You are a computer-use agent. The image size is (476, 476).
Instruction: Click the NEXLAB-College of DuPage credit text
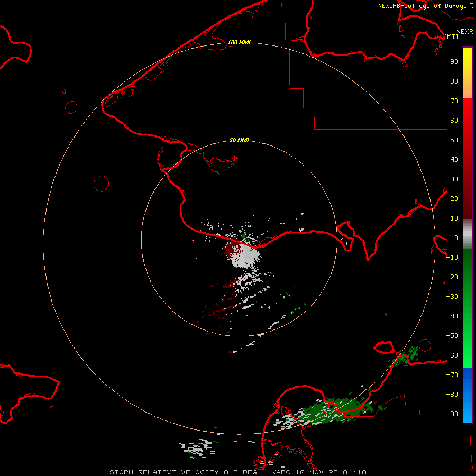pyautogui.click(x=422, y=6)
